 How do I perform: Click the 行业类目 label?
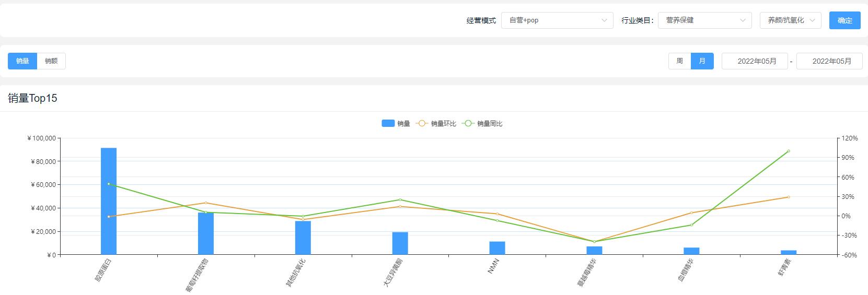tap(638, 20)
